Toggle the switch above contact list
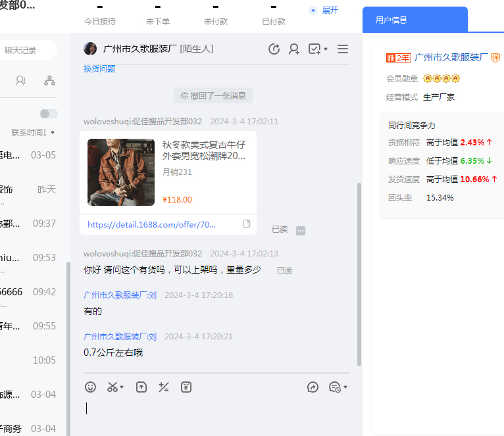 pyautogui.click(x=49, y=114)
